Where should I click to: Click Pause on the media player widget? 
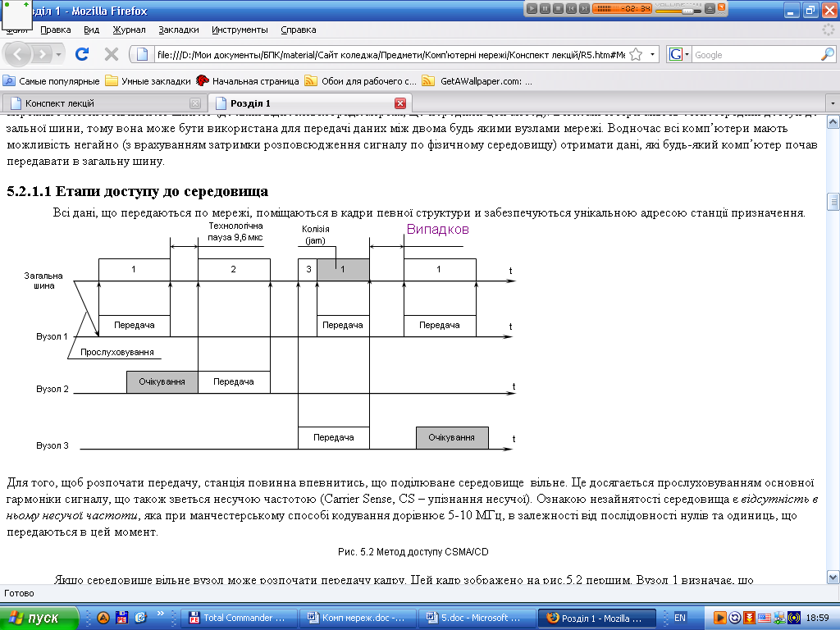(x=545, y=8)
